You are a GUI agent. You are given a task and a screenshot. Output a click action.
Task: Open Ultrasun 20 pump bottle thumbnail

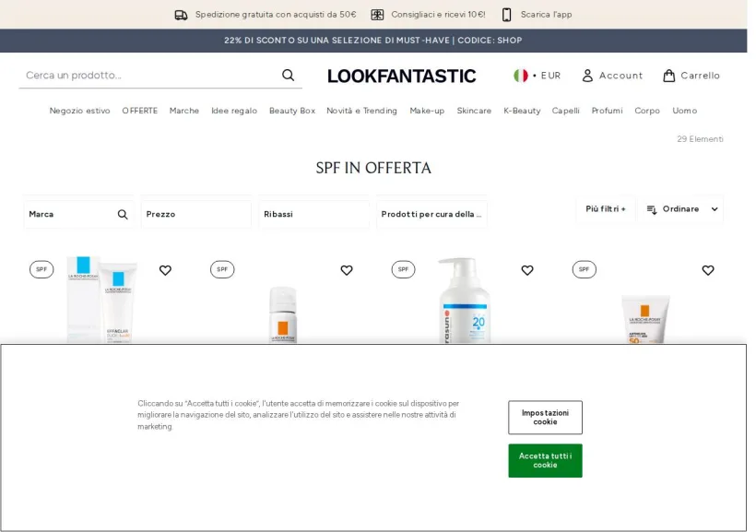pos(465,300)
